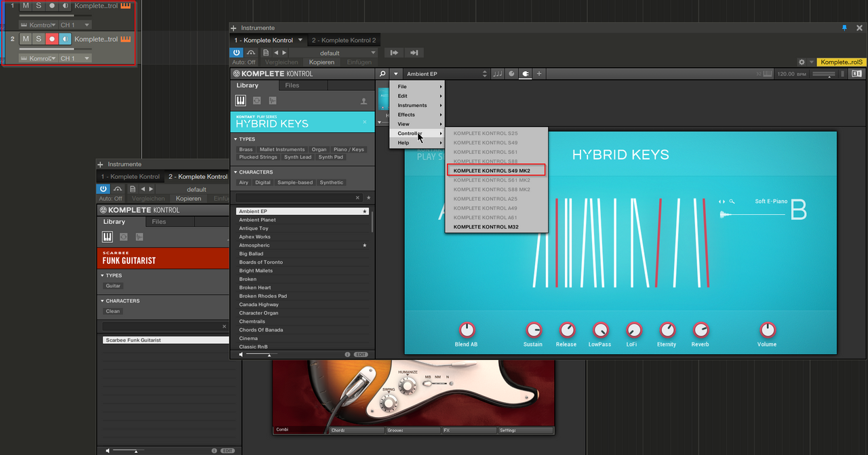This screenshot has height=455, width=868.
Task: Open track 1 instrument input dropdown
Action: 38,25
